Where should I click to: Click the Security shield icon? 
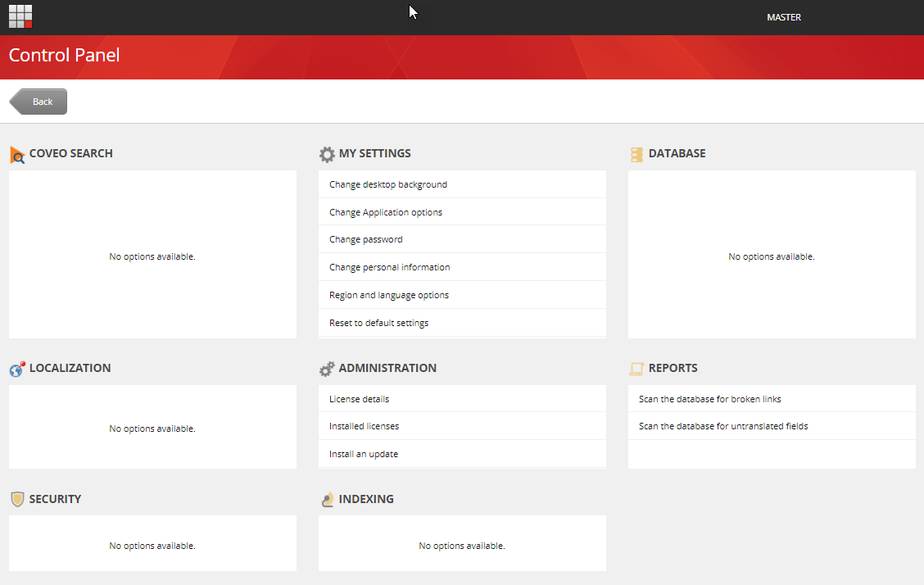[x=16, y=498]
